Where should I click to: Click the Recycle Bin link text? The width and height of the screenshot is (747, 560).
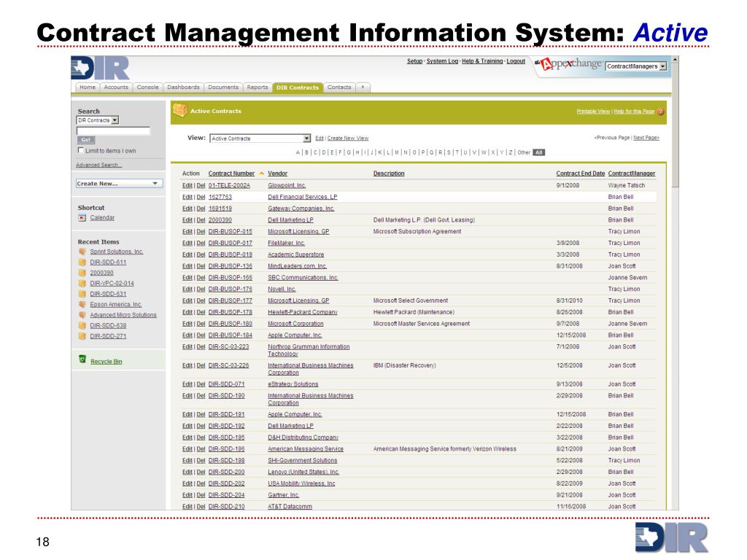107,362
